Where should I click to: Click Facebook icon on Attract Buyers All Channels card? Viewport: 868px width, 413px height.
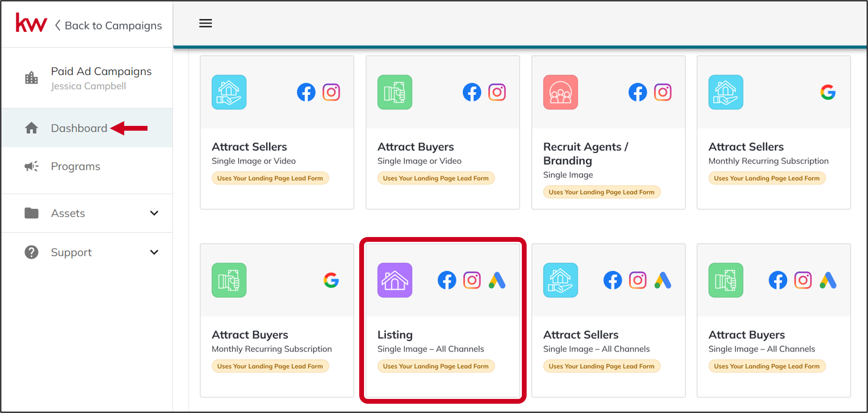click(778, 280)
